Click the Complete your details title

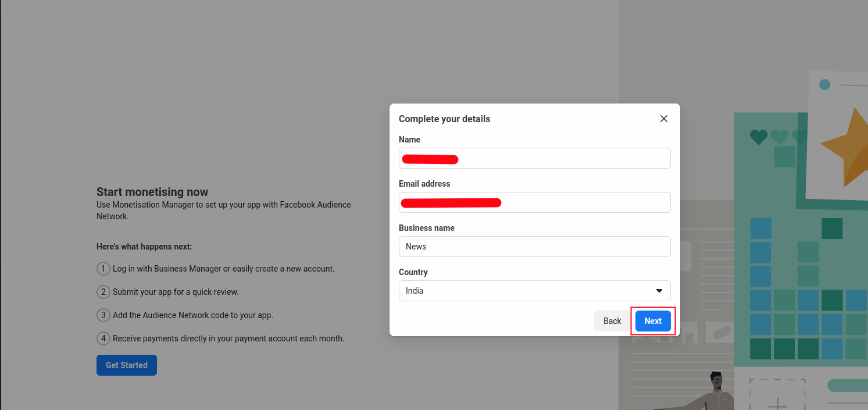point(444,119)
